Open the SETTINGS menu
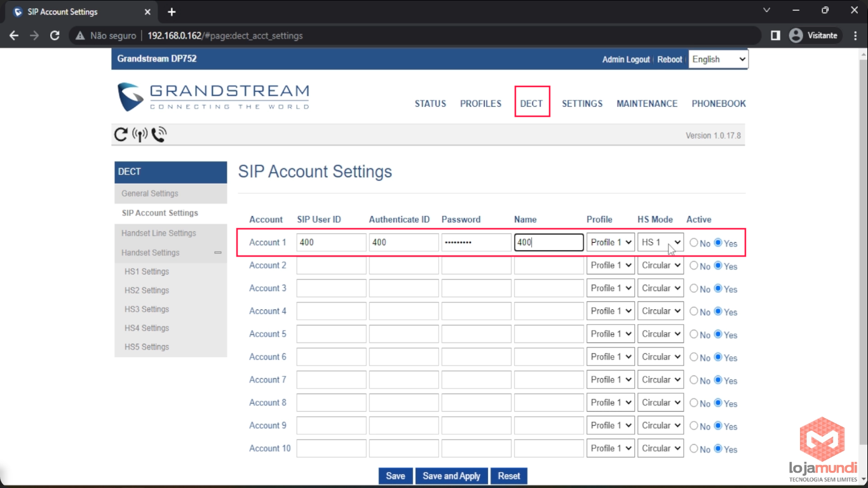The width and height of the screenshot is (868, 488). click(x=582, y=104)
